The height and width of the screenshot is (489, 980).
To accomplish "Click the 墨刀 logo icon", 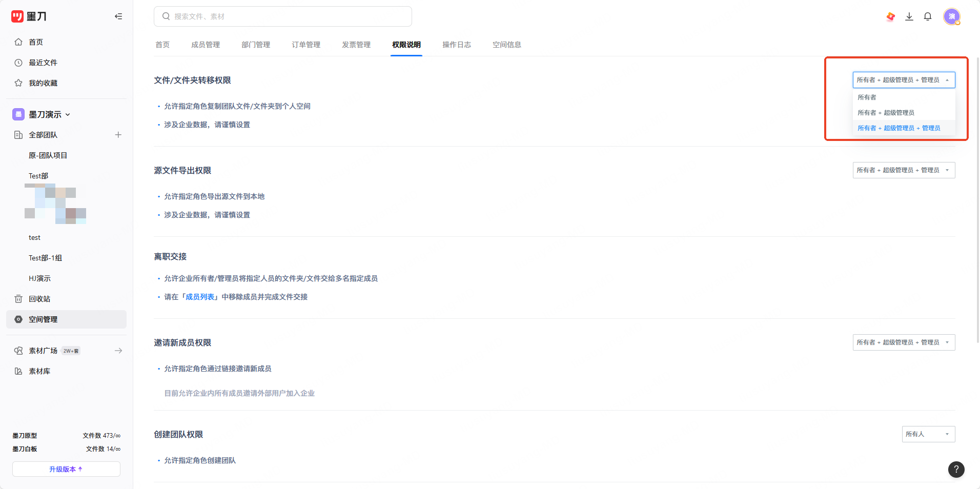I will [17, 16].
